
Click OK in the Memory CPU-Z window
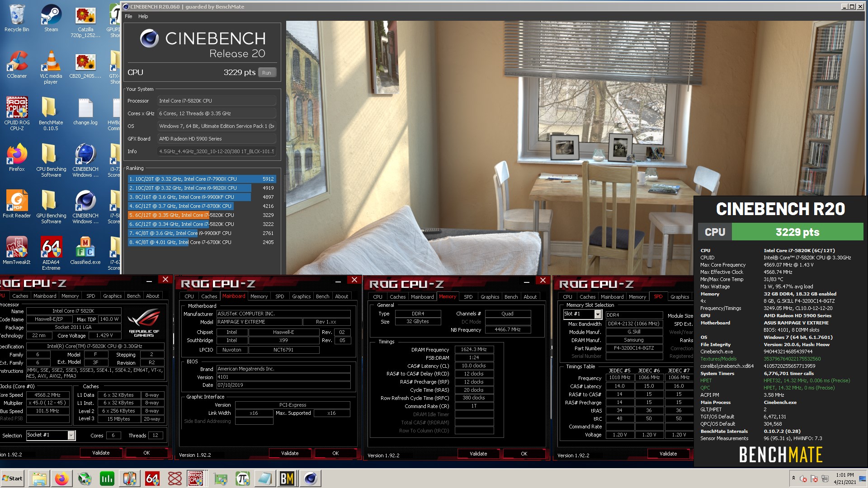point(524,454)
